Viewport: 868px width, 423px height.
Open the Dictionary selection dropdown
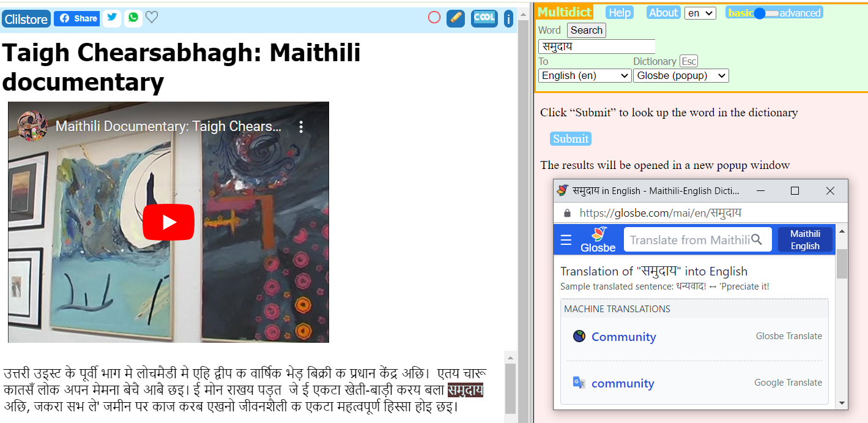pyautogui.click(x=681, y=75)
